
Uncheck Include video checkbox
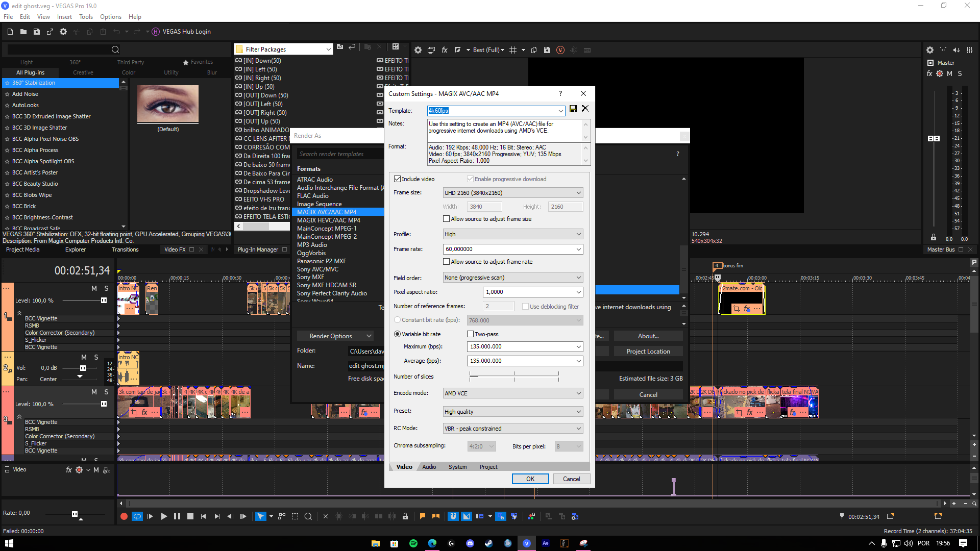(397, 179)
